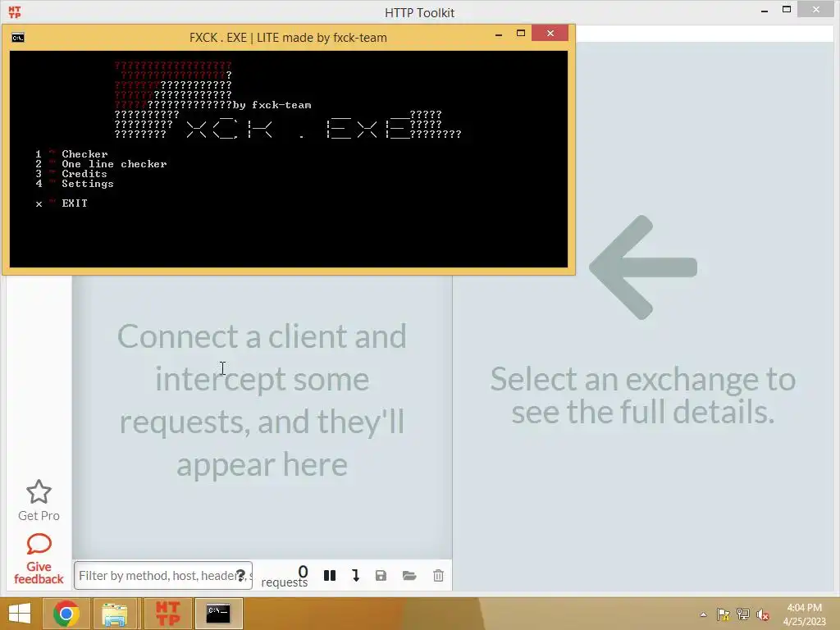840x630 pixels.
Task: Minimize the FXCK . EXE console window
Action: (499, 34)
